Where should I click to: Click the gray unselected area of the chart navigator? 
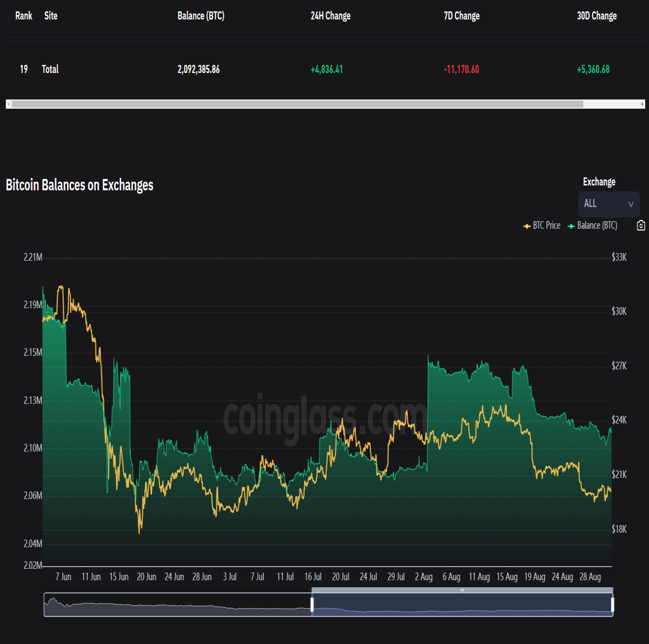click(178, 605)
